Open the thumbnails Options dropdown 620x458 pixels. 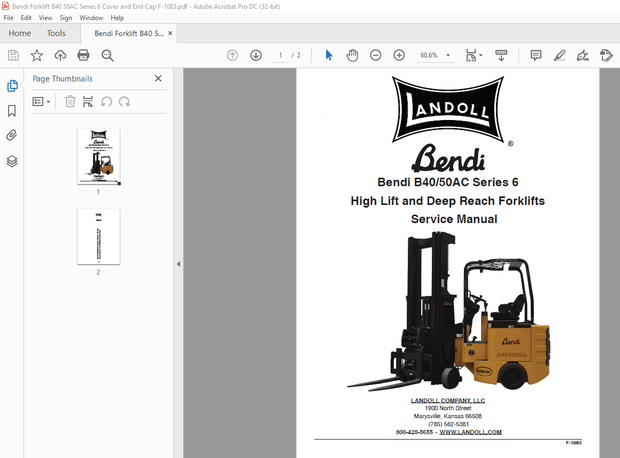[x=41, y=102]
